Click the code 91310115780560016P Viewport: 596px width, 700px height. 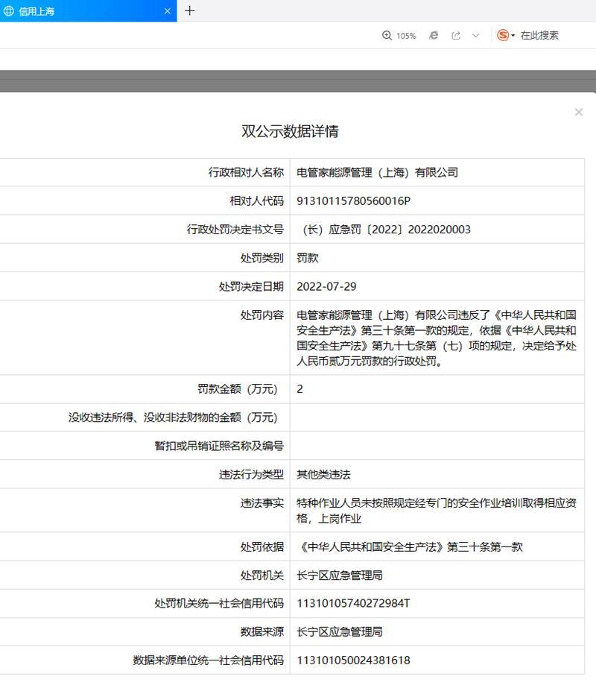click(353, 201)
